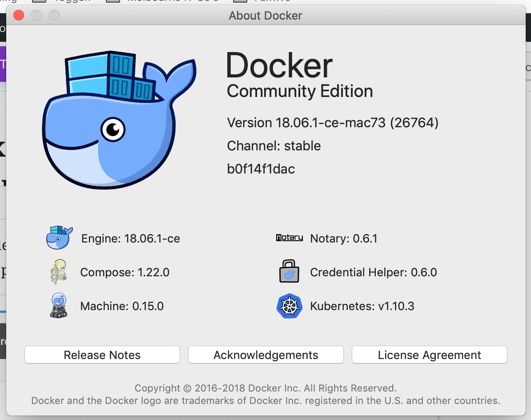This screenshot has width=531, height=420.
Task: Click the disabled minimize window button
Action: click(x=36, y=15)
